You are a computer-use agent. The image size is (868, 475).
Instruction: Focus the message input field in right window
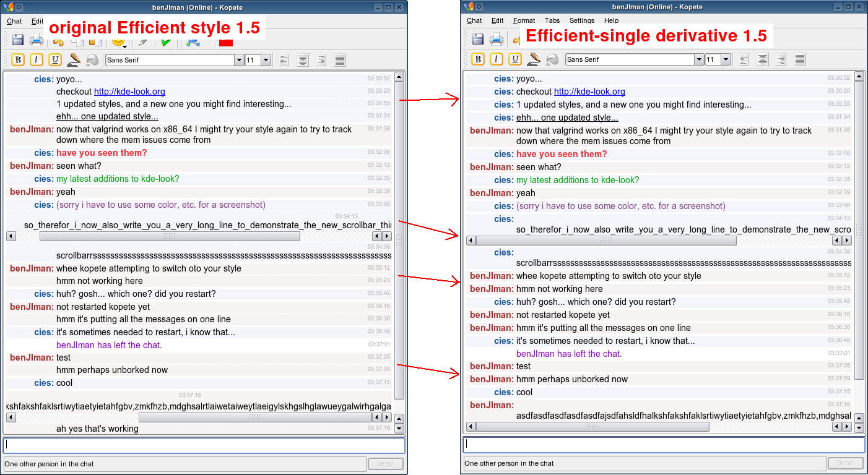click(x=664, y=445)
